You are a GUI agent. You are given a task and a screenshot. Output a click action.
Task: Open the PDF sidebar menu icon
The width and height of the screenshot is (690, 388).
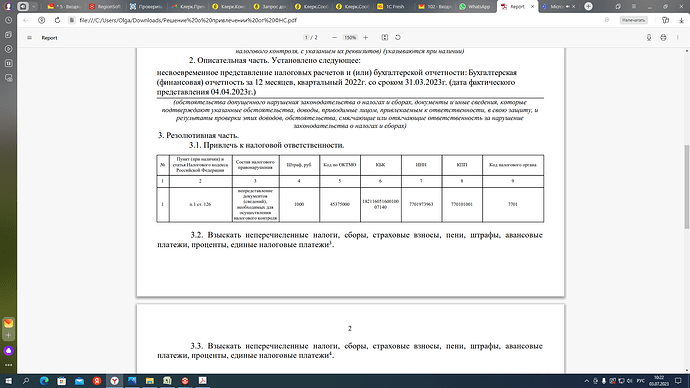tap(29, 38)
